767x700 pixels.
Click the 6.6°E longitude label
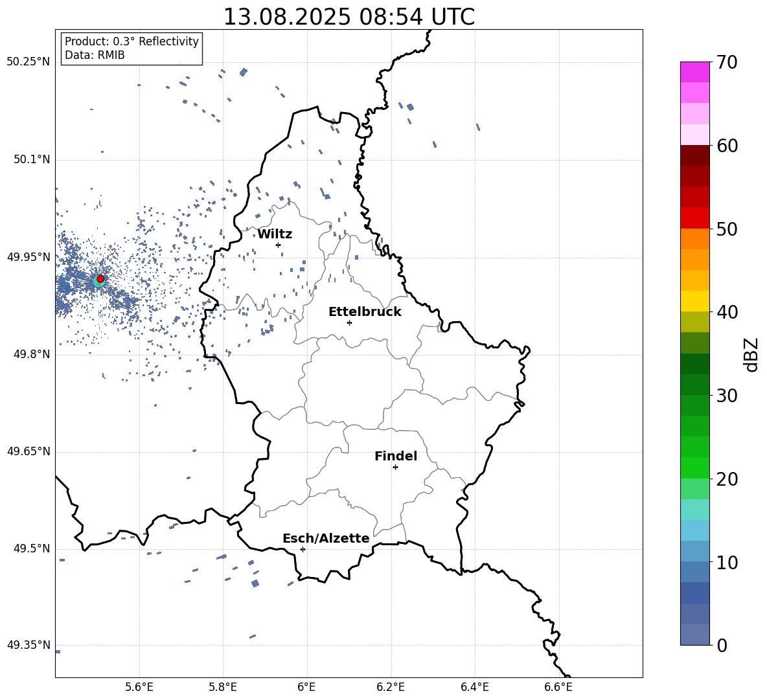558,687
